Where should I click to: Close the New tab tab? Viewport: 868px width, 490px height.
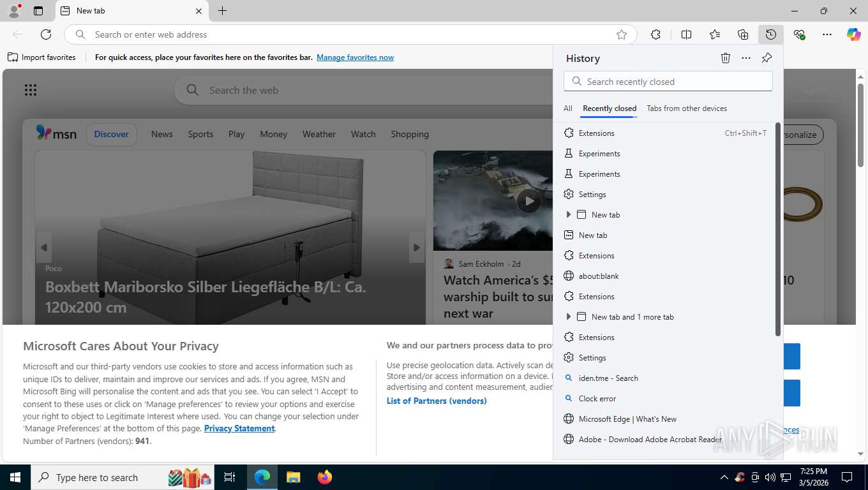point(198,11)
